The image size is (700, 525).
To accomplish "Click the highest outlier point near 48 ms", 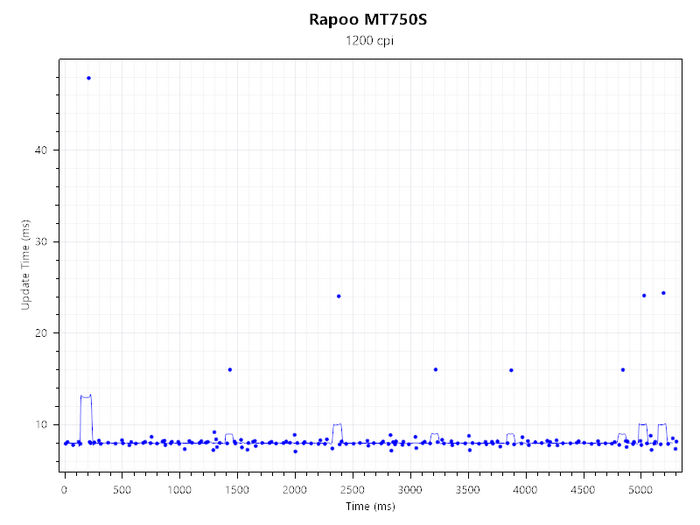I will (x=88, y=78).
